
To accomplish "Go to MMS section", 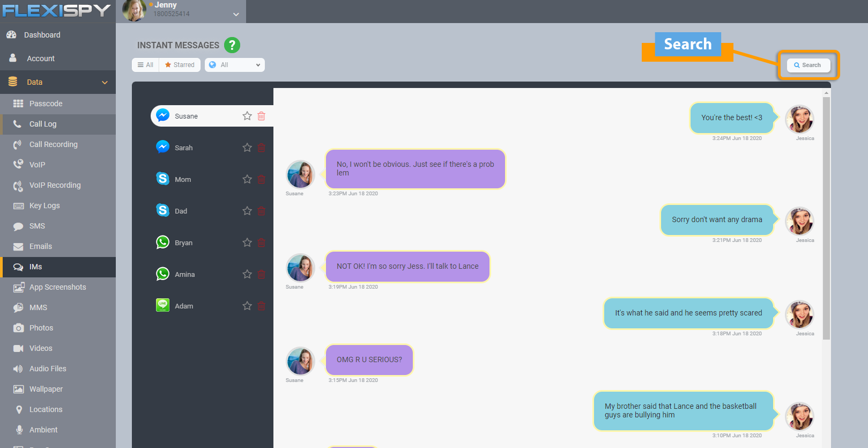I will [x=58, y=307].
